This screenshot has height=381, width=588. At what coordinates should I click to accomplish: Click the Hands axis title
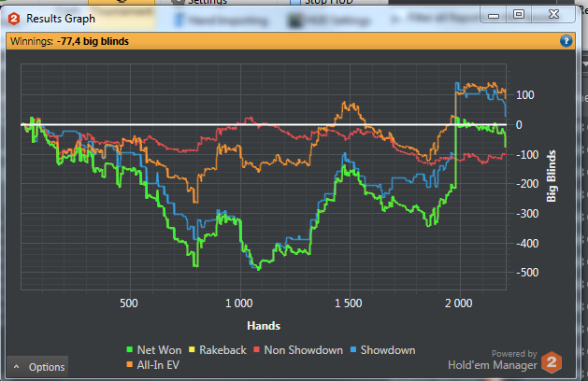(x=264, y=326)
